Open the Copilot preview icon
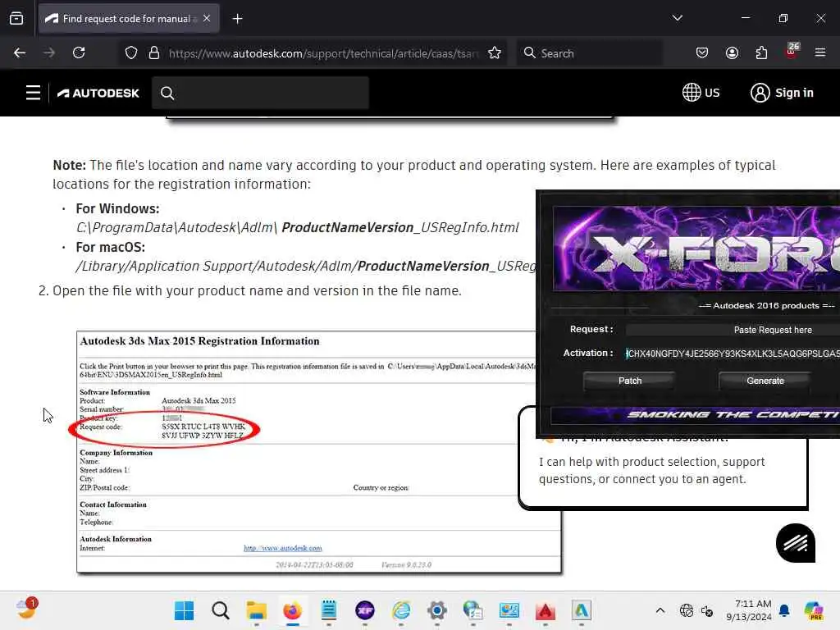840x630 pixels. click(x=813, y=610)
